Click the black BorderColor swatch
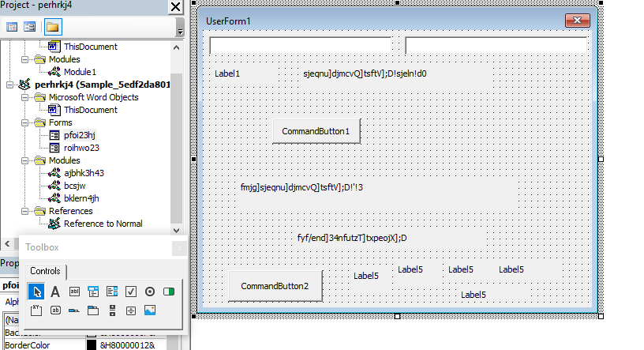Image resolution: width=644 pixels, height=350 pixels. (x=91, y=345)
